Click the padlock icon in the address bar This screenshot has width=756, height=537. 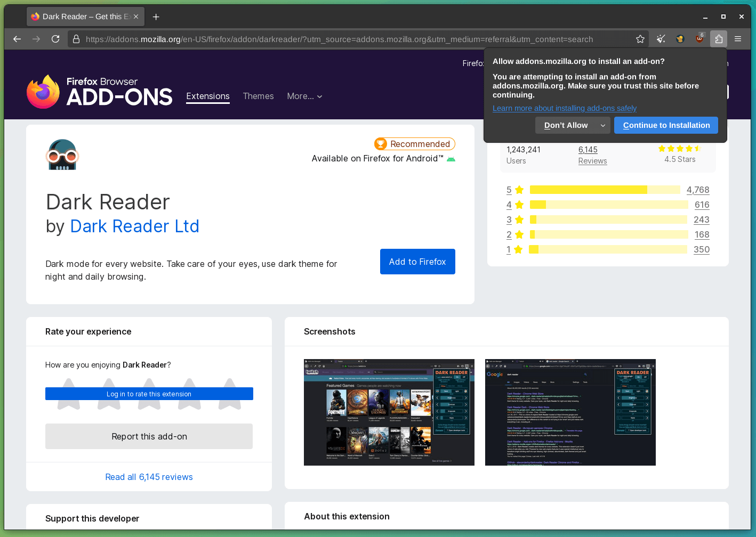pyautogui.click(x=76, y=39)
